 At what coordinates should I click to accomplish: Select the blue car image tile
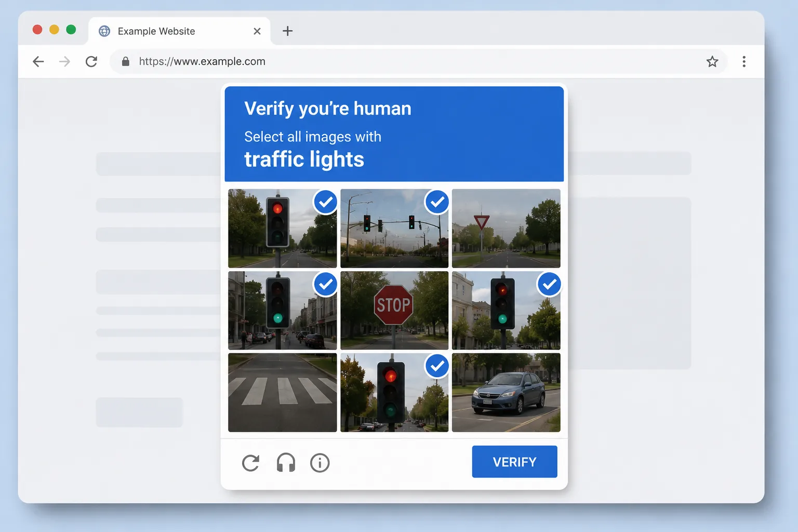tap(506, 392)
